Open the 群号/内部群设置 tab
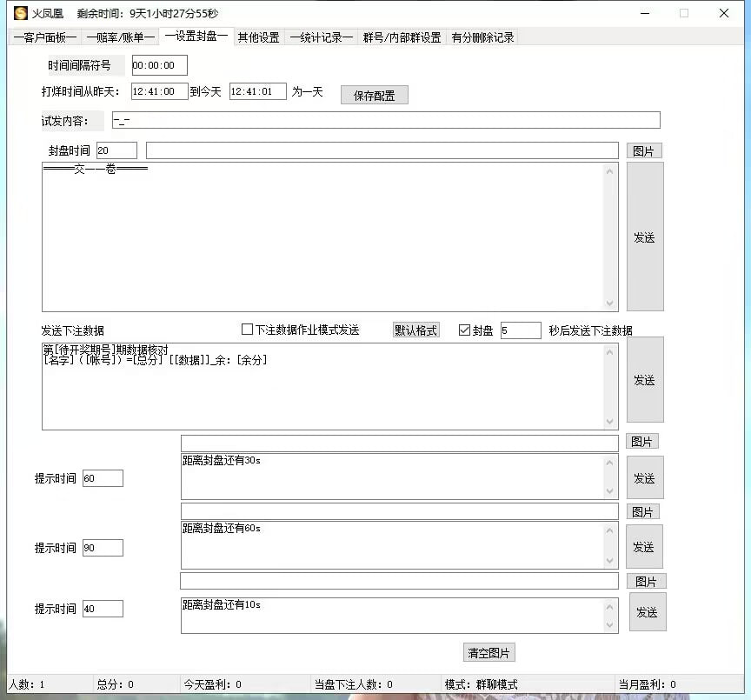The width and height of the screenshot is (751, 700). click(x=402, y=37)
